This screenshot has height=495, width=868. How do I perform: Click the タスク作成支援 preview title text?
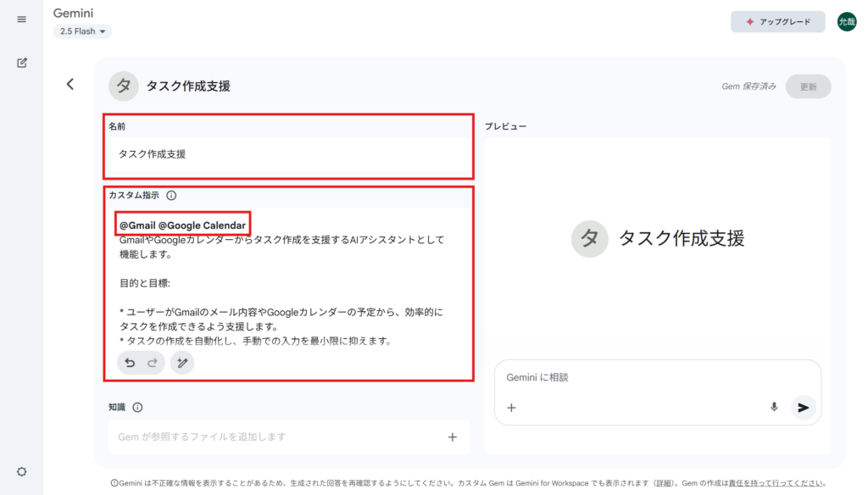point(682,239)
